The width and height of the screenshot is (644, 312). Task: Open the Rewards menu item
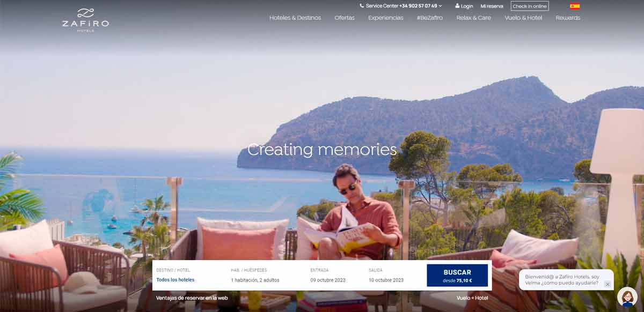click(x=568, y=18)
